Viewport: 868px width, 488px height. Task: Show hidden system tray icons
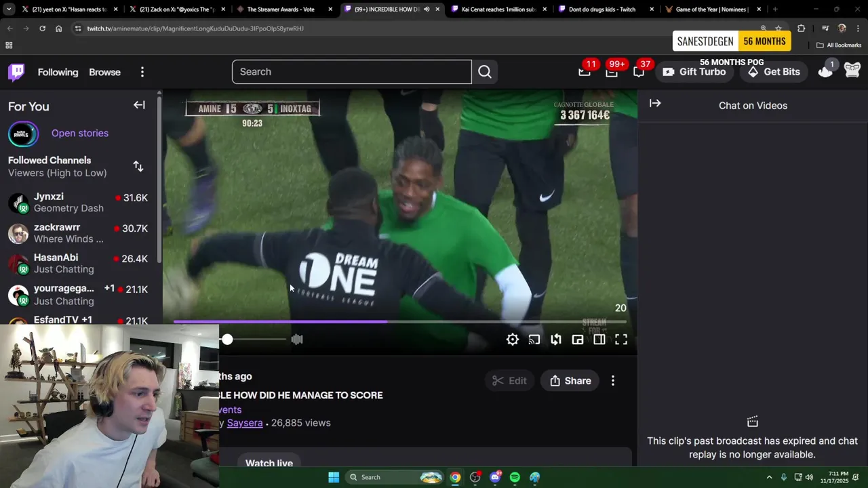tap(769, 477)
